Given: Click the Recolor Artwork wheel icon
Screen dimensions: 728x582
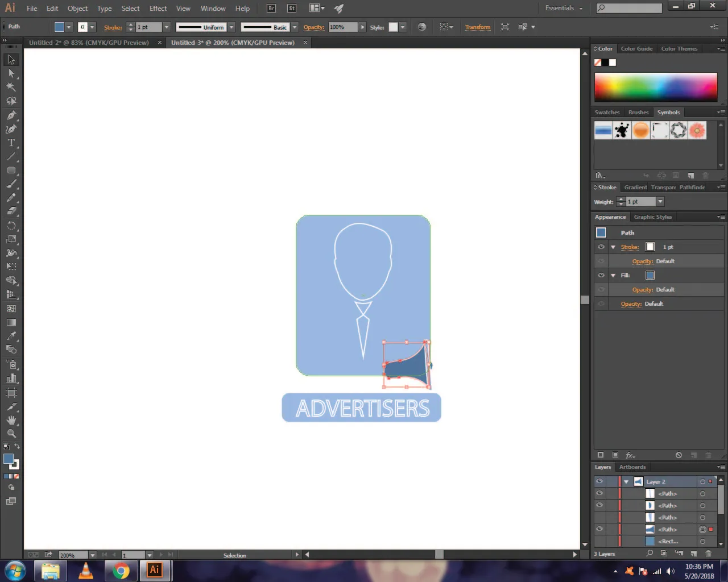Looking at the screenshot, I should (x=422, y=27).
